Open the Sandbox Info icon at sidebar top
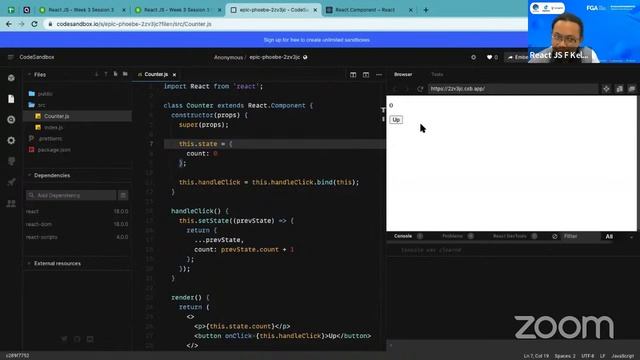640x360 pixels. pyautogui.click(x=11, y=78)
